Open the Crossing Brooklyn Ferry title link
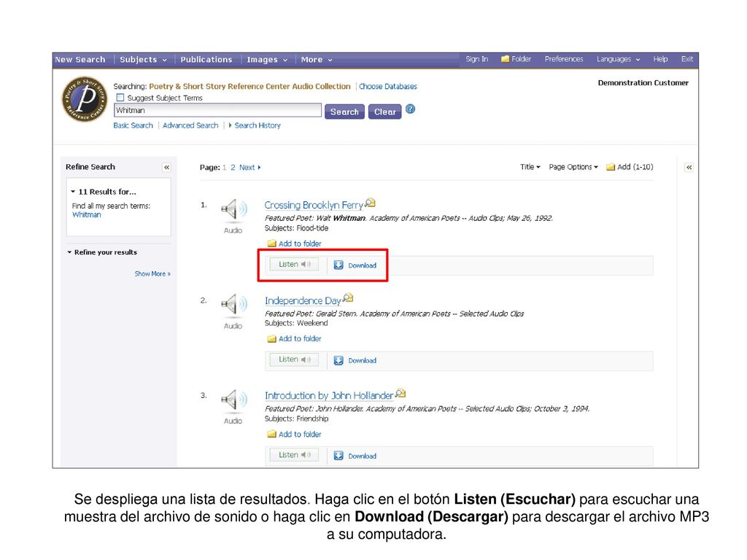Screen dimensions: 747x560 click(314, 205)
